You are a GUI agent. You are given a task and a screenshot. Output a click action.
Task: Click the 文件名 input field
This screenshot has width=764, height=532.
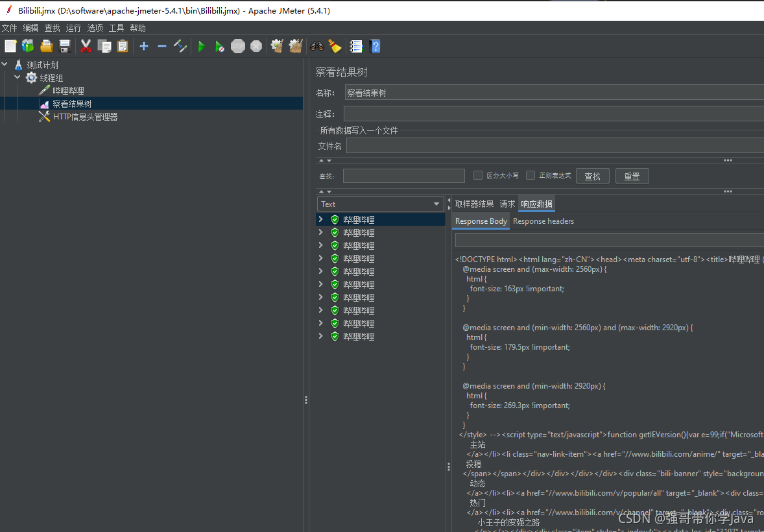pyautogui.click(x=555, y=145)
